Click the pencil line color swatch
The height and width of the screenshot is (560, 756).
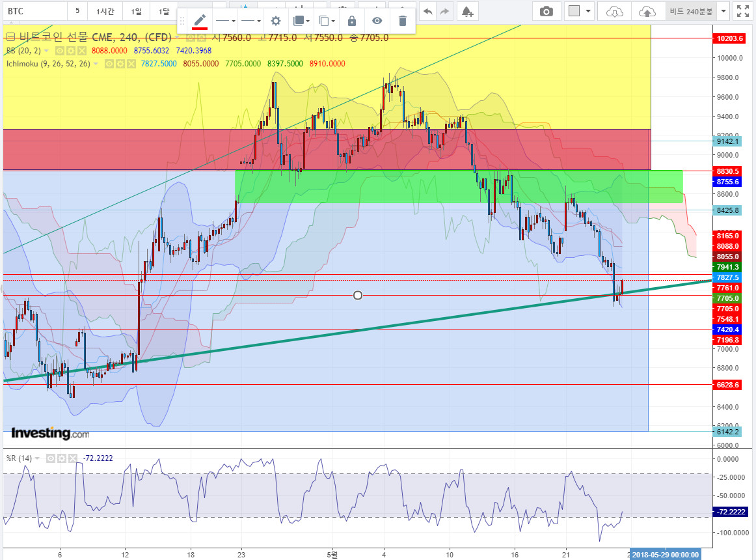(200, 21)
